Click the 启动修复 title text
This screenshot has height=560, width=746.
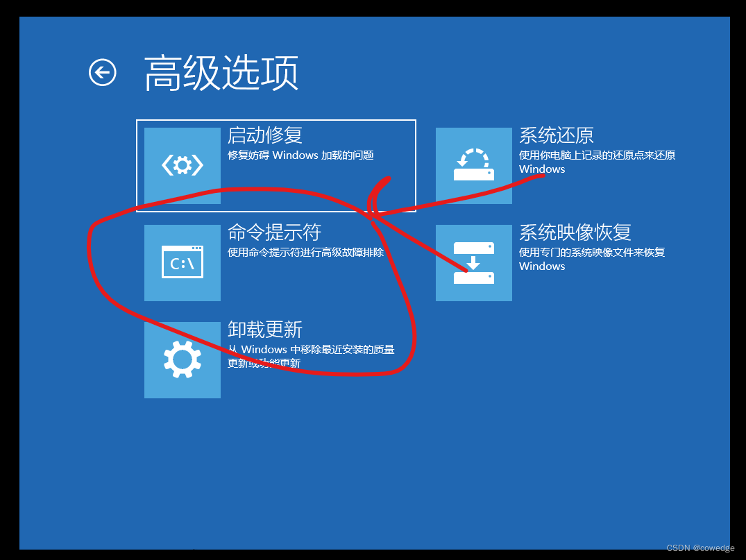[265, 135]
